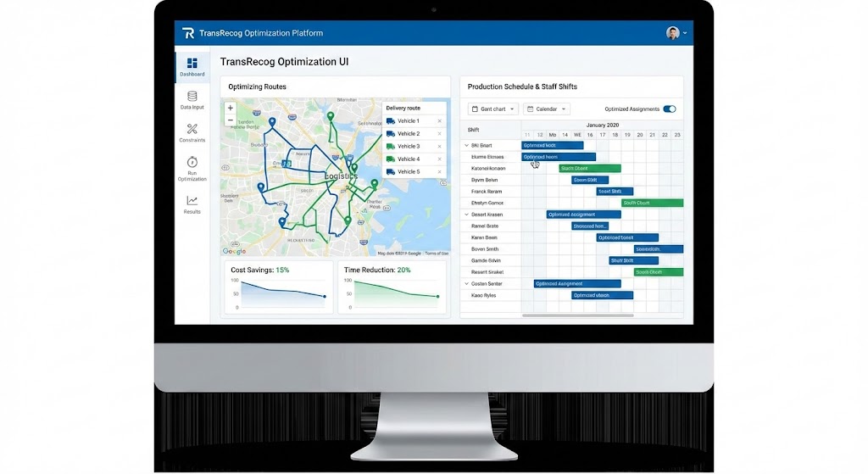Zoom out on the routes map
The height and width of the screenshot is (474, 868).
point(230,120)
